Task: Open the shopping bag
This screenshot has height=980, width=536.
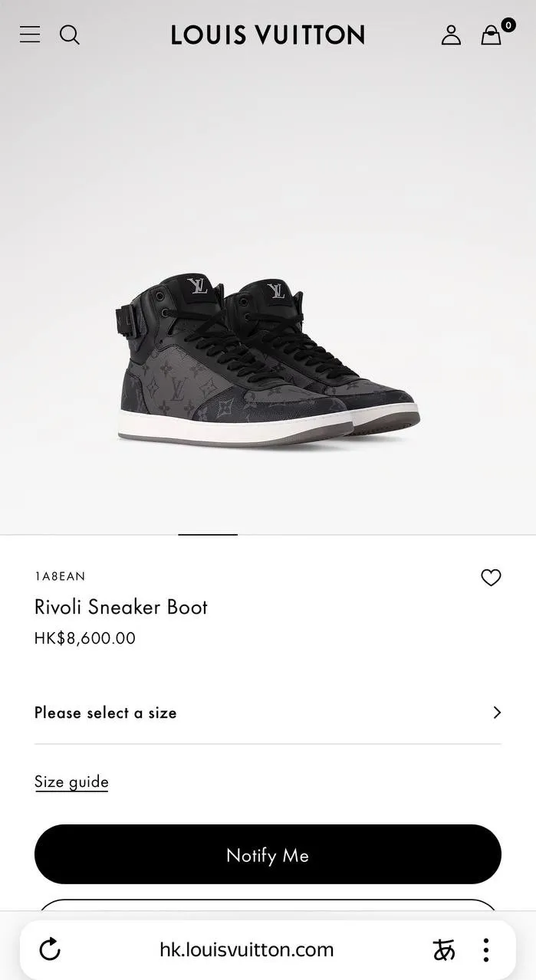Action: [x=492, y=34]
